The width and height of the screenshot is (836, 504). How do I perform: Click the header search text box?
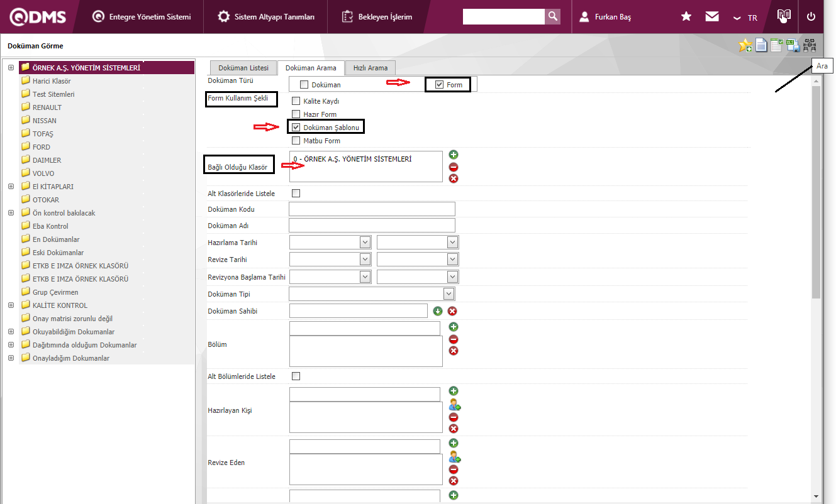(x=503, y=16)
